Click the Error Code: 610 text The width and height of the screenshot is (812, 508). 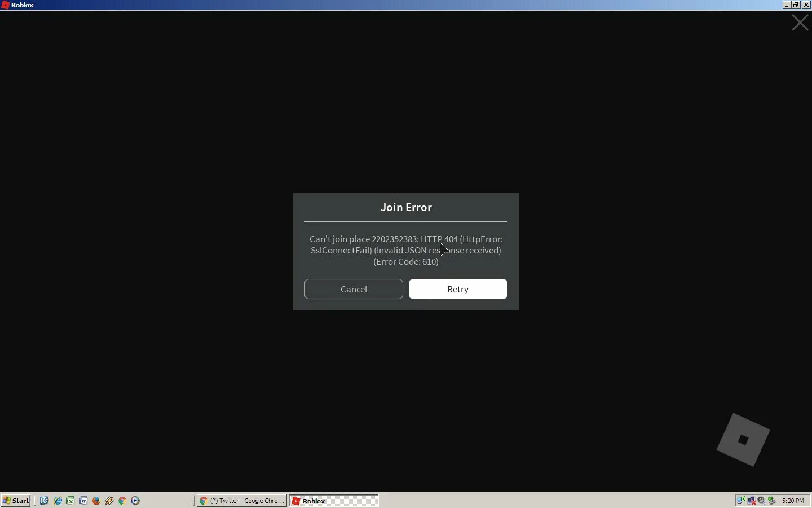(406, 262)
